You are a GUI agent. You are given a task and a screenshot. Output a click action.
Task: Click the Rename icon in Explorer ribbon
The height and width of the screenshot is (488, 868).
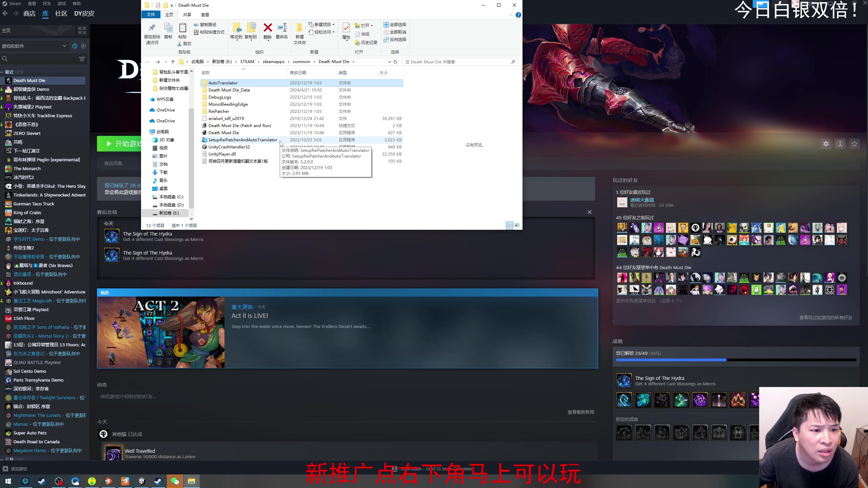coord(282,31)
